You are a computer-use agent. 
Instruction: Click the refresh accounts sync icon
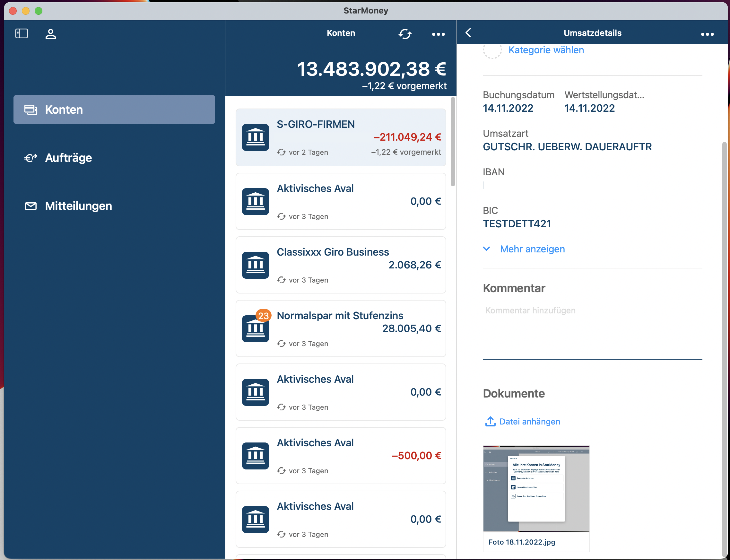pyautogui.click(x=405, y=34)
